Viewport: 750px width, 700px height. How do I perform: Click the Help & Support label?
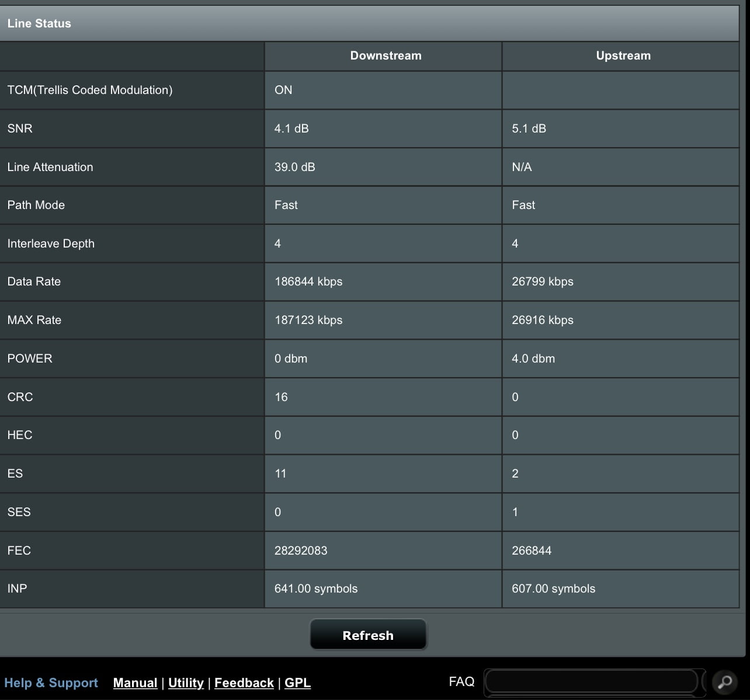click(51, 682)
